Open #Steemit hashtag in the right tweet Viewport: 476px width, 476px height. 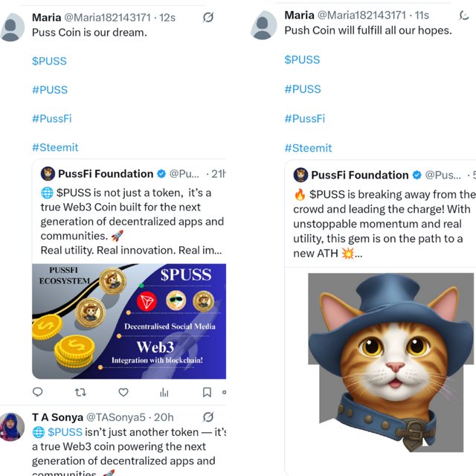click(308, 148)
